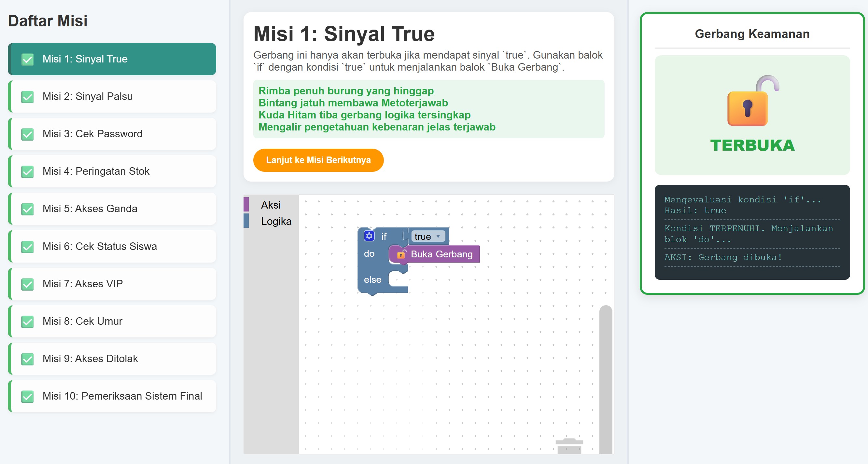868x464 pixels.
Task: Select Misi 3: Cek Password
Action: tap(92, 134)
